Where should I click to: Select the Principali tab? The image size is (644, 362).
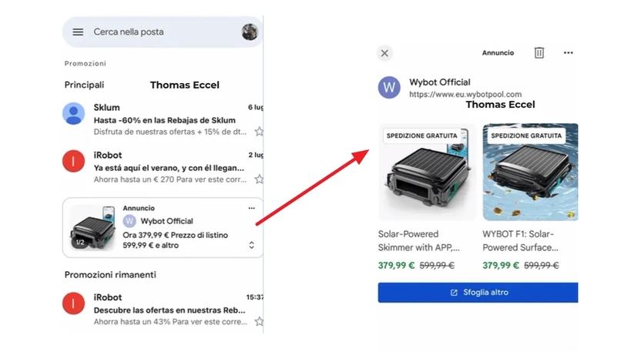(84, 85)
